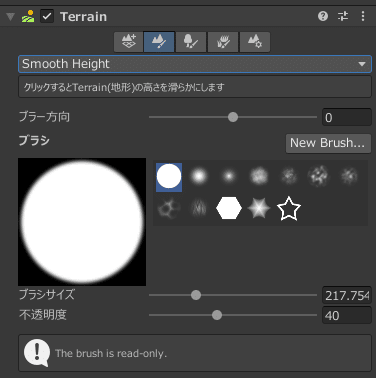Screen dimensions: 376x378
Task: Select the seventh faint scatter brush
Action: (349, 176)
